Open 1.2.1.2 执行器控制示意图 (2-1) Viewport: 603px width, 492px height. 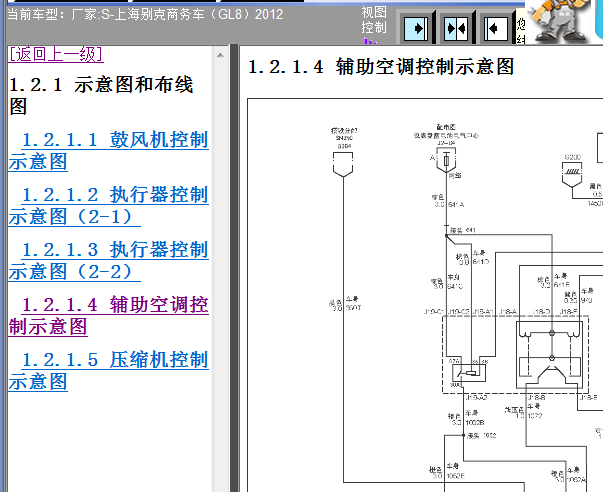click(108, 205)
